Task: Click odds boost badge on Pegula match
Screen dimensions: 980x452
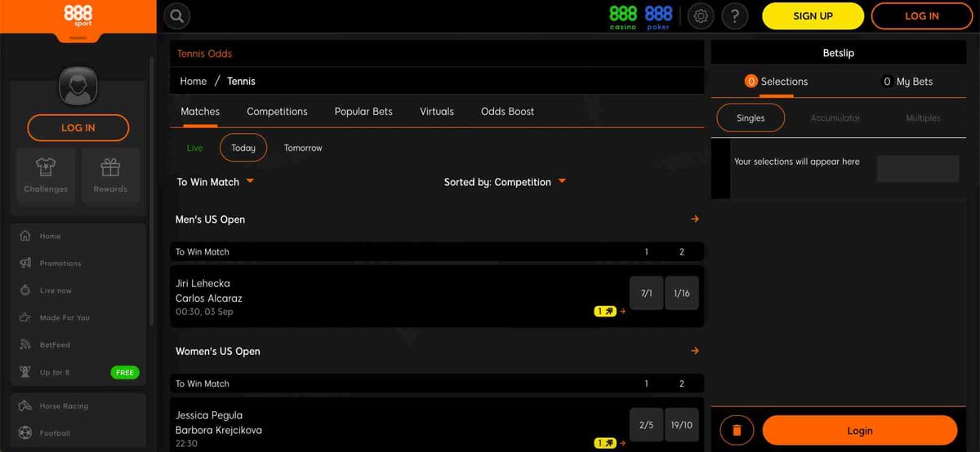Action: pos(605,443)
